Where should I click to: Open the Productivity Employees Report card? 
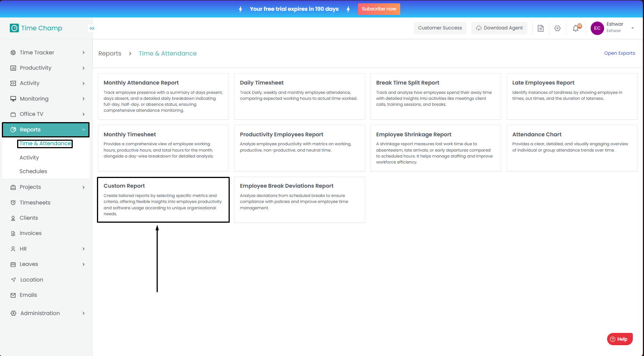click(x=299, y=148)
